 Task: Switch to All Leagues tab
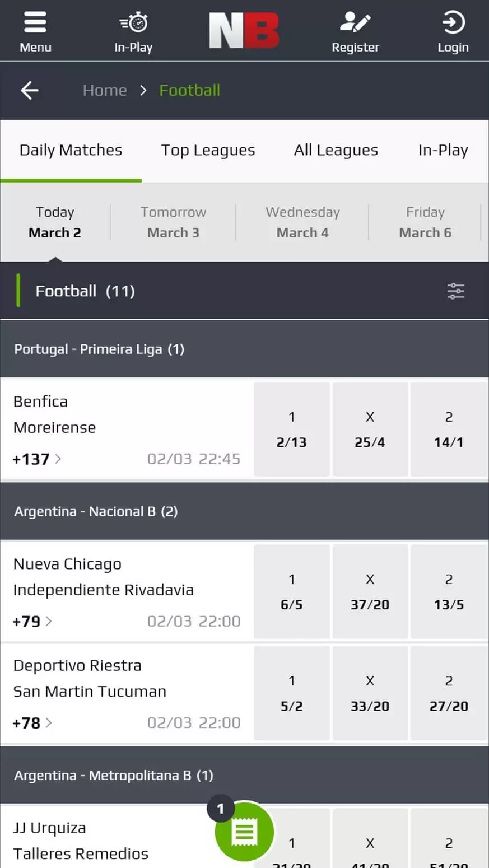(336, 150)
